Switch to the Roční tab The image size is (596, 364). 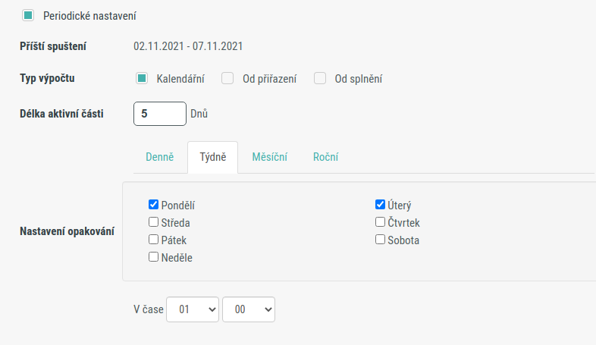[x=326, y=157]
